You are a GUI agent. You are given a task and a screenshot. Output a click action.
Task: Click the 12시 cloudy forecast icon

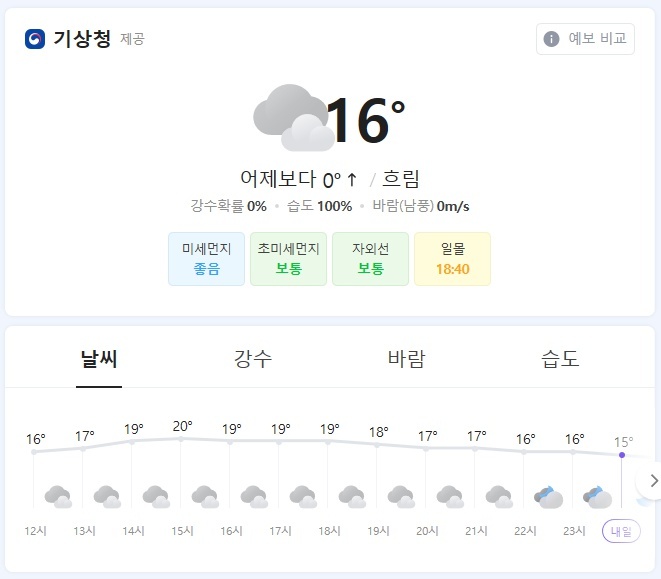tap(57, 495)
